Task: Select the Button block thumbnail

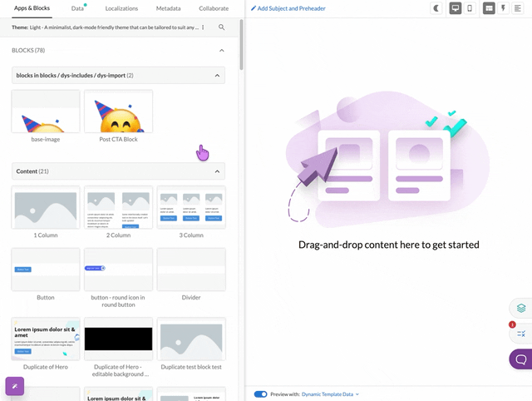Action: [46, 270]
